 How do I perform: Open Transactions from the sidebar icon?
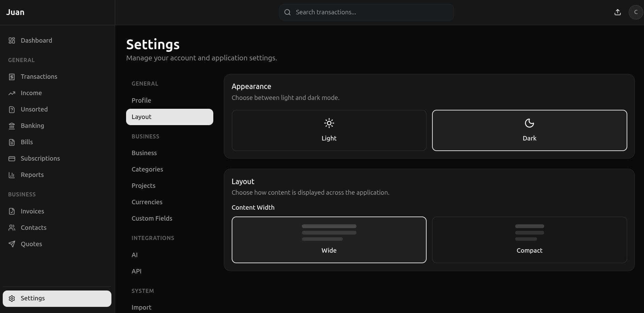click(x=12, y=76)
